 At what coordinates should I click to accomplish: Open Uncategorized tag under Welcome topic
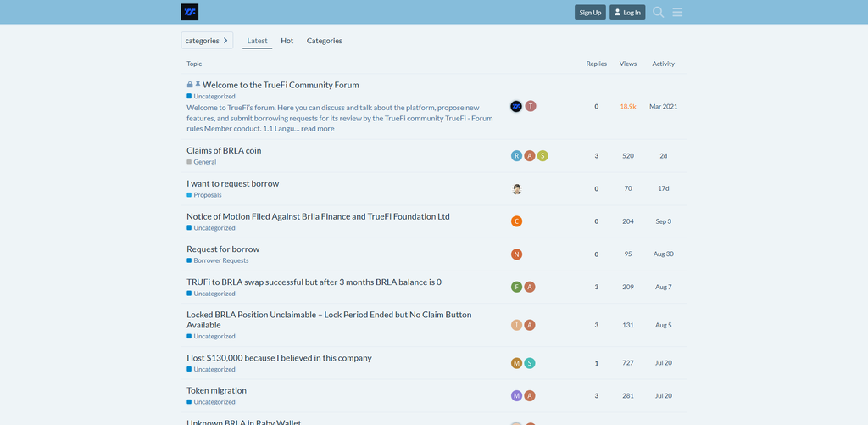[x=211, y=97]
